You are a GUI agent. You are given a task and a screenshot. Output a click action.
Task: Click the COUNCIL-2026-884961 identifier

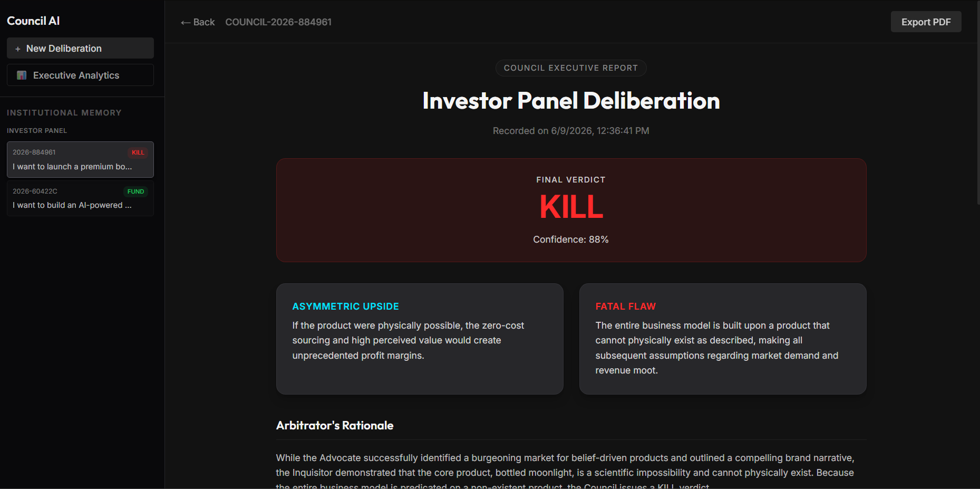[x=278, y=22]
